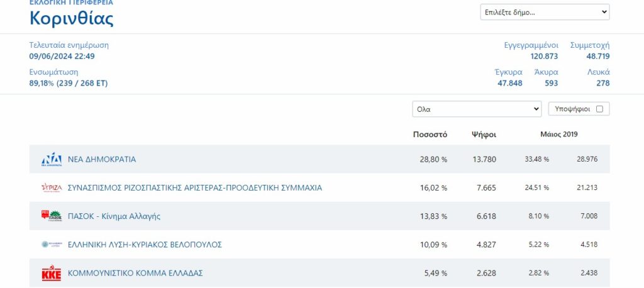This screenshot has height=288, width=644.
Task: Click the 5,22 % 2019 percentage
Action: (x=539, y=245)
